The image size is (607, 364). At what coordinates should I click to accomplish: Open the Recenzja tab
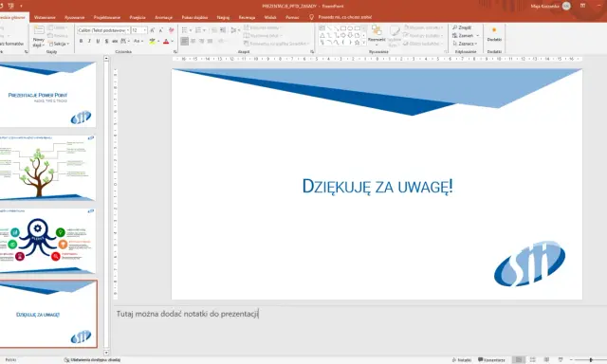247,17
